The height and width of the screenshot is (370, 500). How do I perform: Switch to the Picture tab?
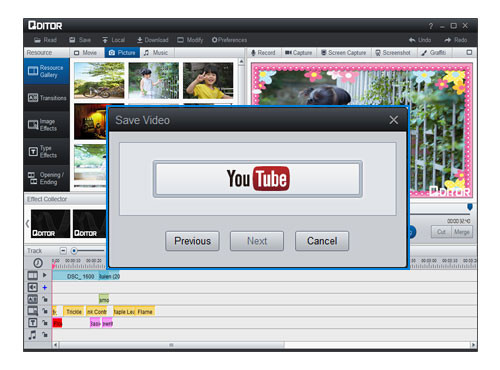point(122,53)
